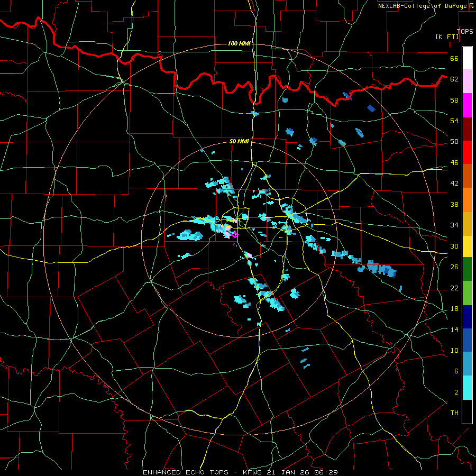Click the '46' legend value
This screenshot has height=476, width=476.
454,162
